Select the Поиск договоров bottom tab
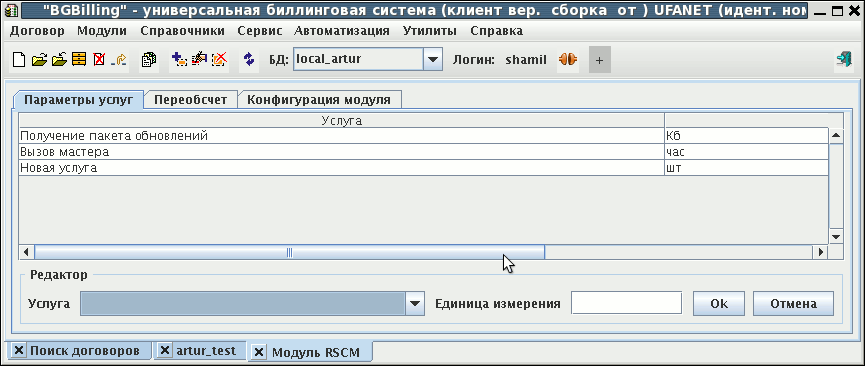 coord(84,351)
